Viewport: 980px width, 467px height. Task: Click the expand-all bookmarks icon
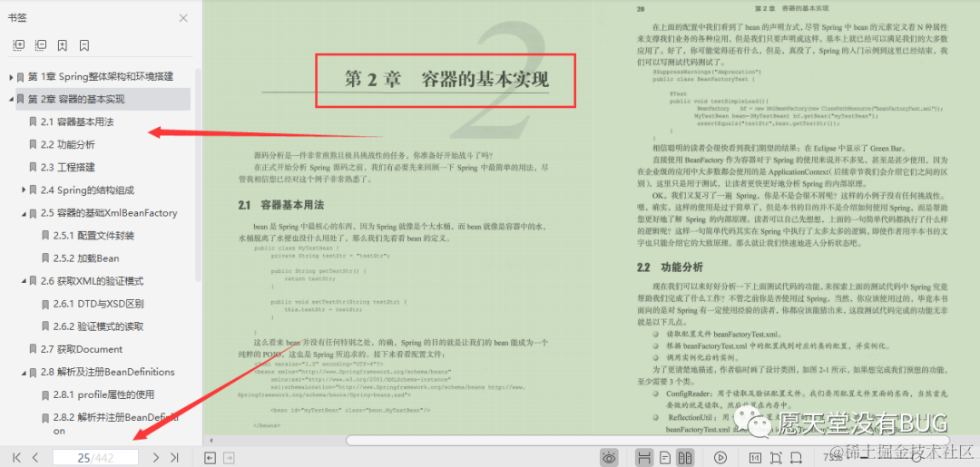tap(19, 45)
